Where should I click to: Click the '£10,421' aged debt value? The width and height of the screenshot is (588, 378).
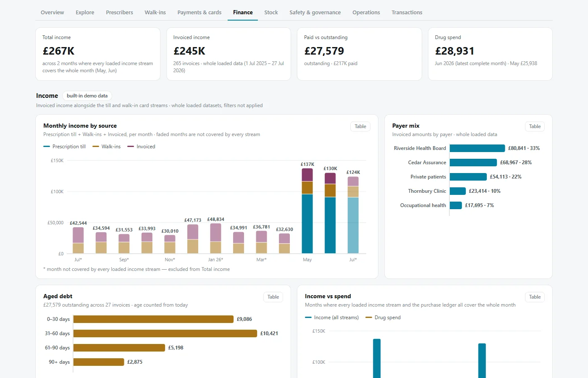269,333
